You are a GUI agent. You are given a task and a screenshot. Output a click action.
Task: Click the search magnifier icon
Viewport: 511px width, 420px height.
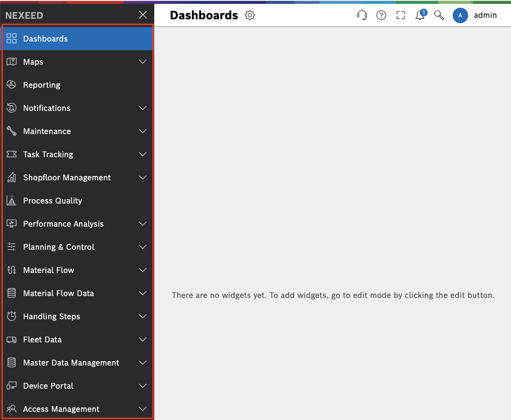tap(439, 15)
